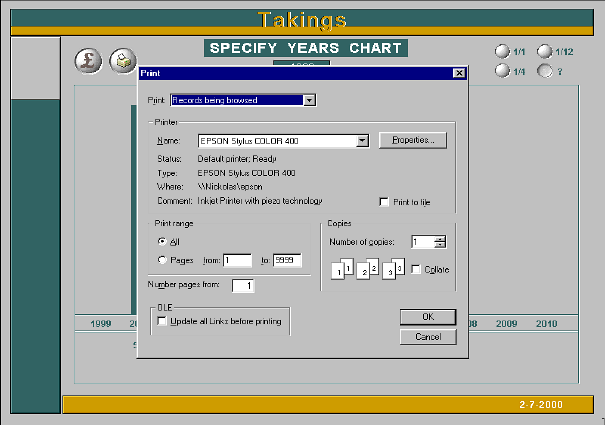The height and width of the screenshot is (425, 605).
Task: Click the printer round button
Action: point(123,61)
